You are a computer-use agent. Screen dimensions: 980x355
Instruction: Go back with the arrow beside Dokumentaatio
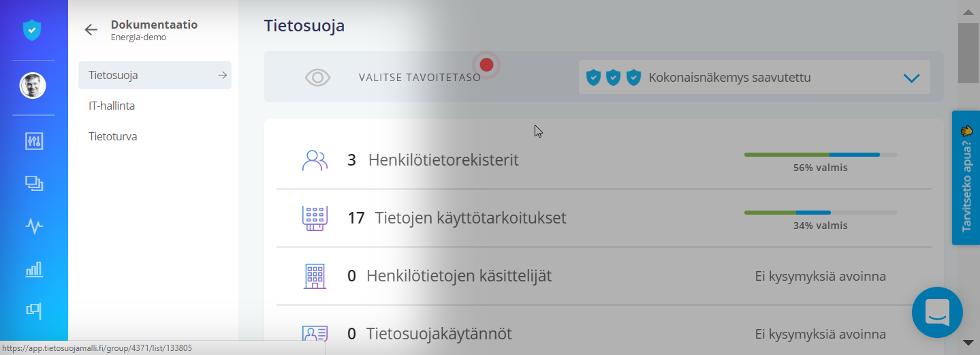pos(91,29)
